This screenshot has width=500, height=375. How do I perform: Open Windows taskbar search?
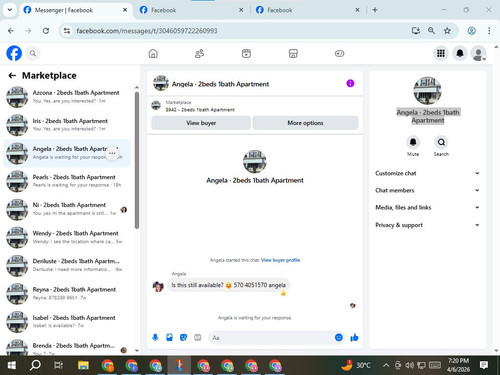coord(35,365)
